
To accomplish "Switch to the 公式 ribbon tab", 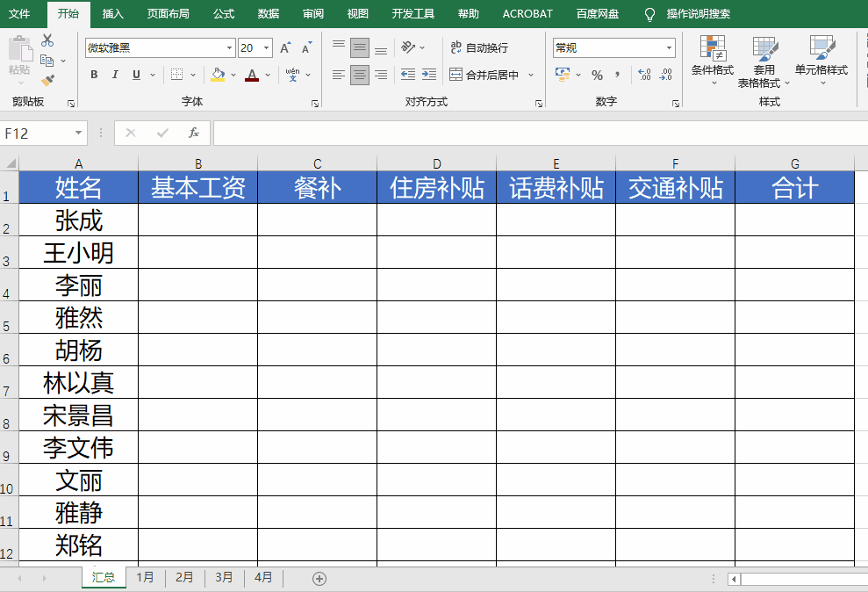I will (x=224, y=14).
